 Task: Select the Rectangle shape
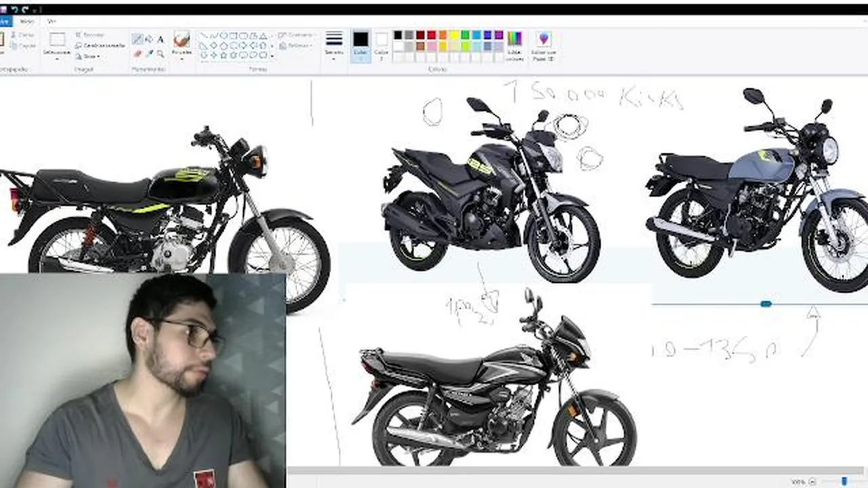(233, 35)
